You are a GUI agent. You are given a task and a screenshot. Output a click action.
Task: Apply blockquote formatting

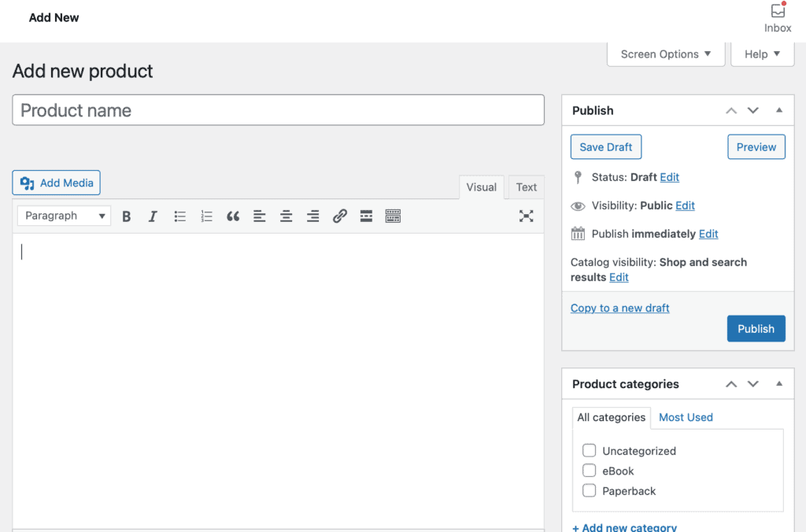pos(233,216)
